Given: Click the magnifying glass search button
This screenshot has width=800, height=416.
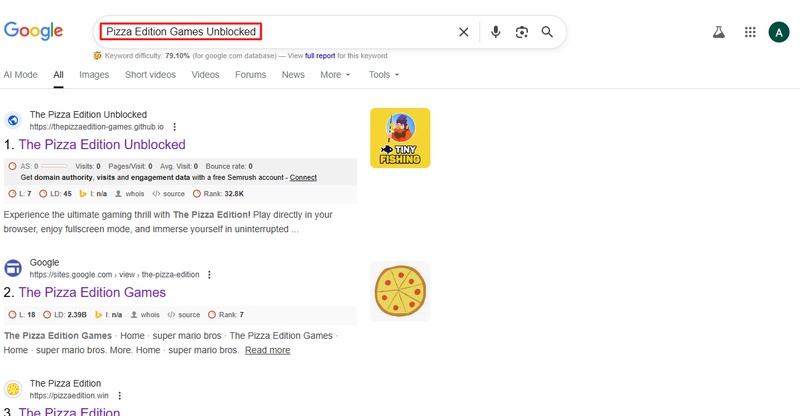Looking at the screenshot, I should pos(547,32).
